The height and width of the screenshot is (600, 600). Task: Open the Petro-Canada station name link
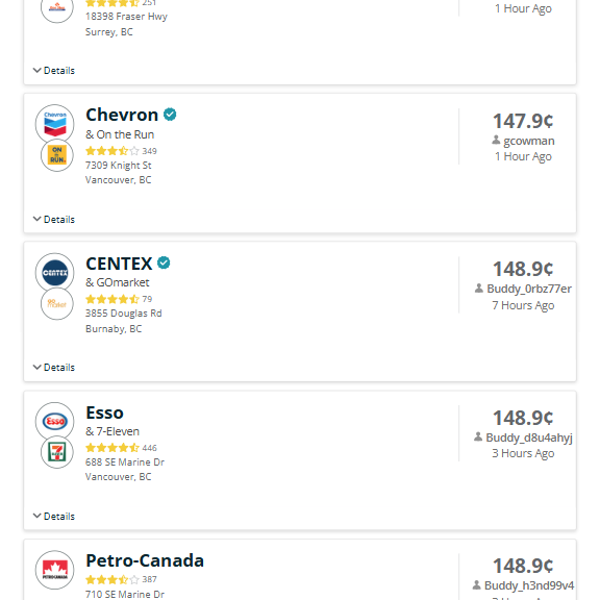[x=145, y=561]
